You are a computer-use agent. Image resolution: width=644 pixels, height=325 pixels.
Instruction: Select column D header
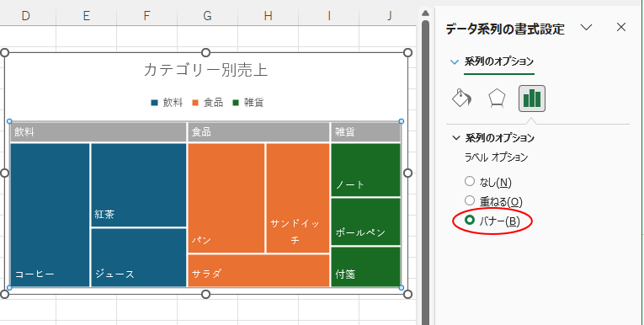[x=25, y=16]
